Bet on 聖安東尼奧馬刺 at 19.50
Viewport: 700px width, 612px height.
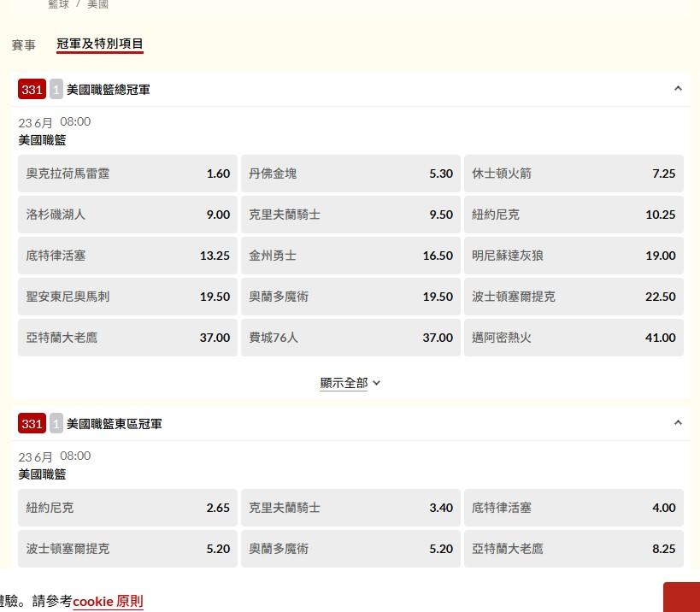pyautogui.click(x=127, y=297)
